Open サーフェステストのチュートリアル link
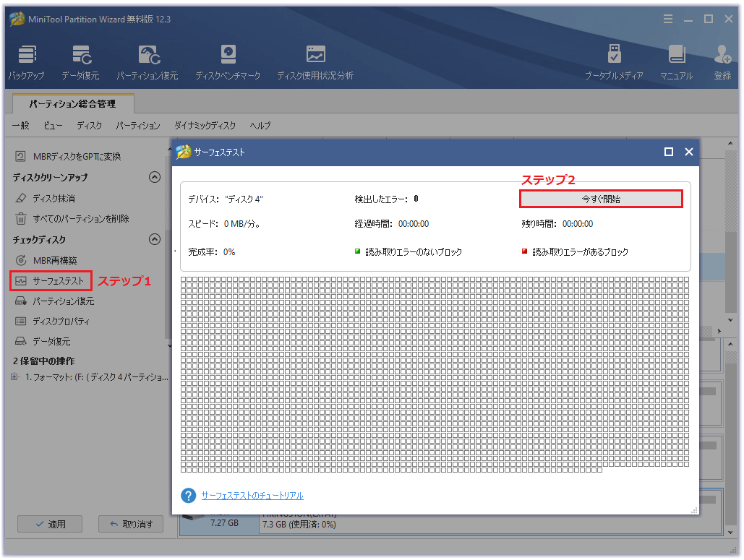 [x=252, y=496]
